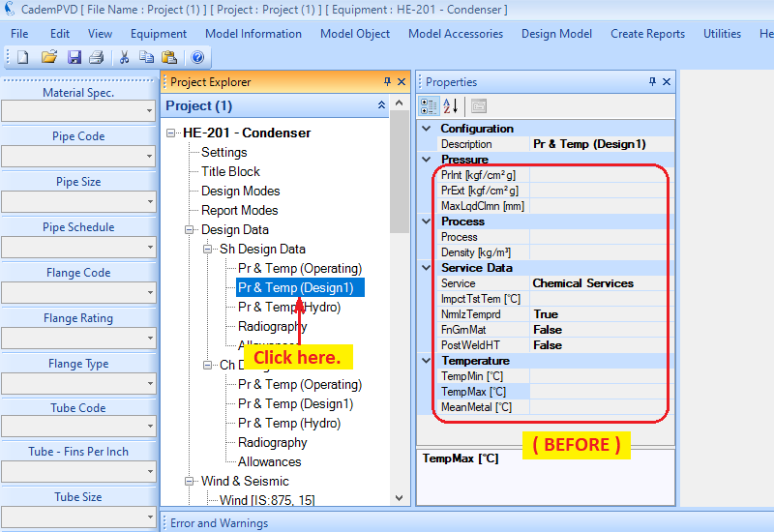Open the Create Reports menu
This screenshot has width=774, height=532.
647,34
